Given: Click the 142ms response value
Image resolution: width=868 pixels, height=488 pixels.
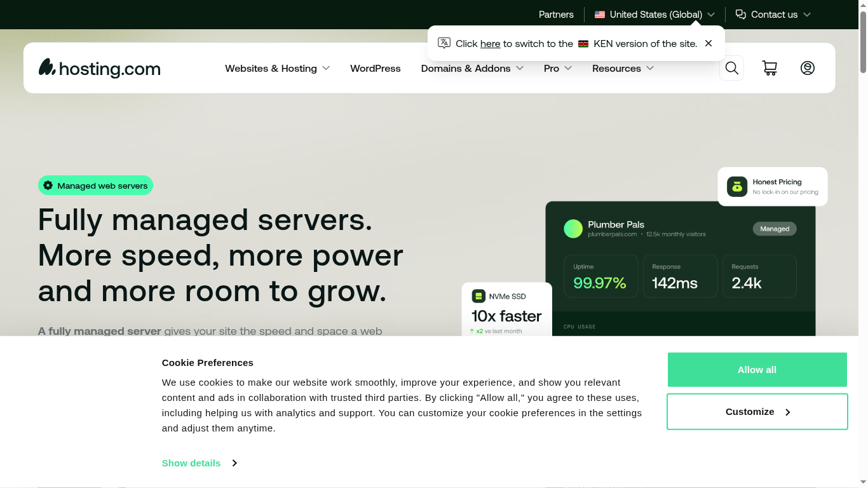Looking at the screenshot, I should 675,283.
